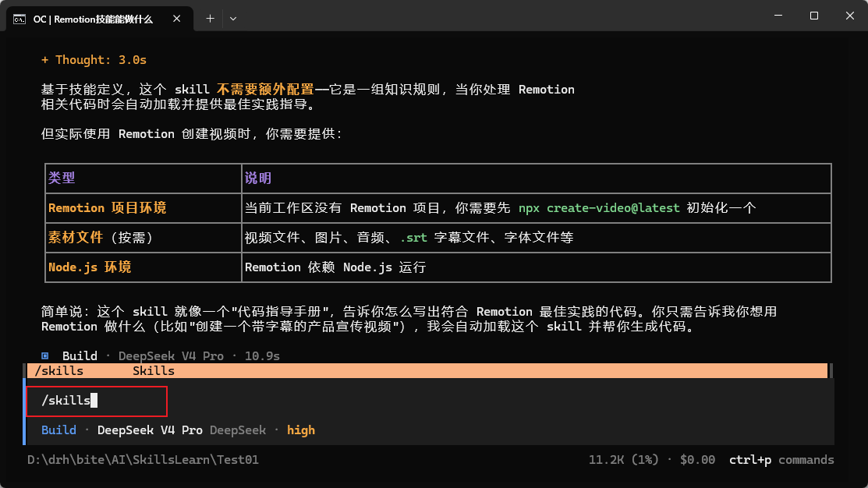The height and width of the screenshot is (488, 868).
Task: Click the blue square Build status icon
Action: click(44, 355)
